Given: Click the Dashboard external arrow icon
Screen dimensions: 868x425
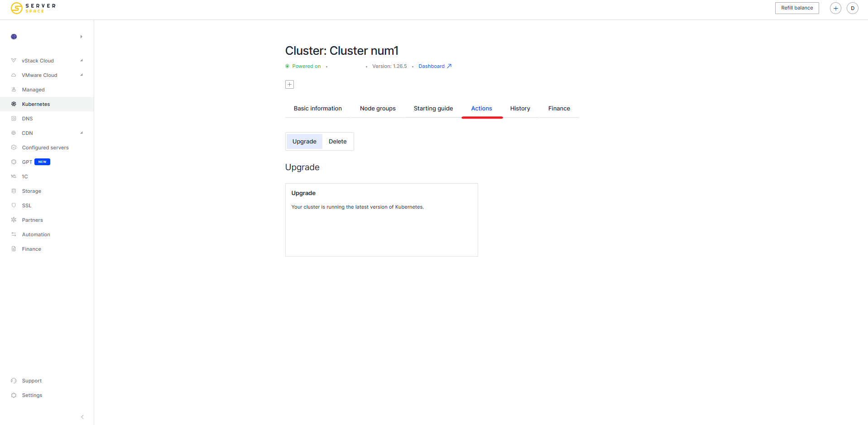Looking at the screenshot, I should 449,66.
